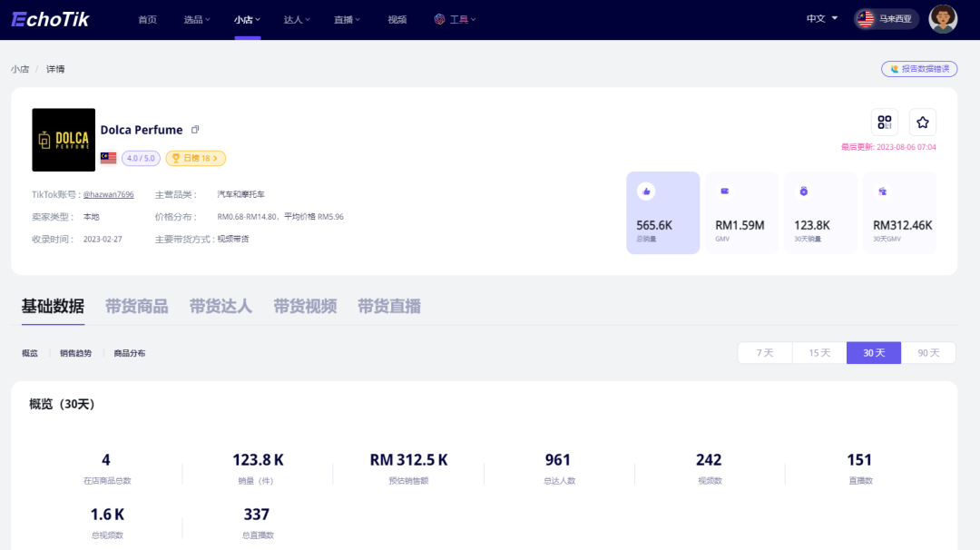Select 90 天 time range

928,352
